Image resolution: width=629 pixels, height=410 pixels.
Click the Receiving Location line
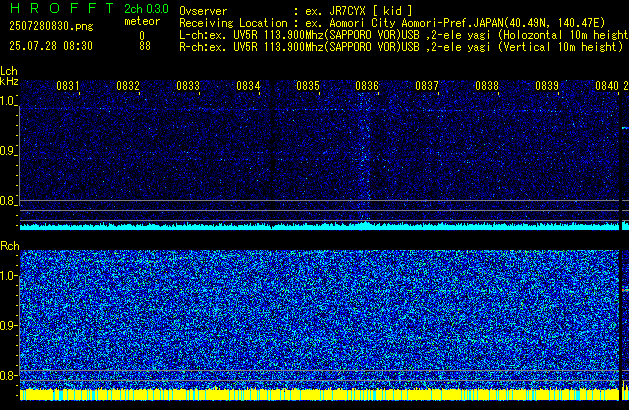392,23
